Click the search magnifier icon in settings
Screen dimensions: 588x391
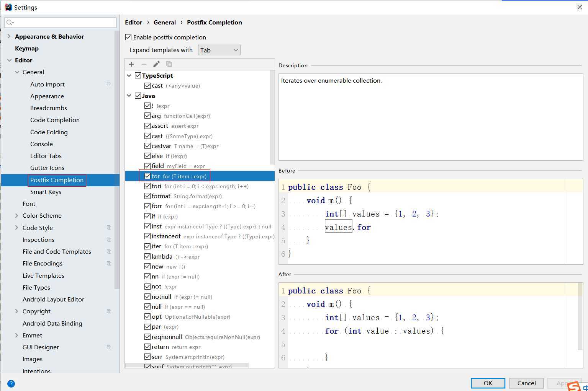tap(10, 23)
